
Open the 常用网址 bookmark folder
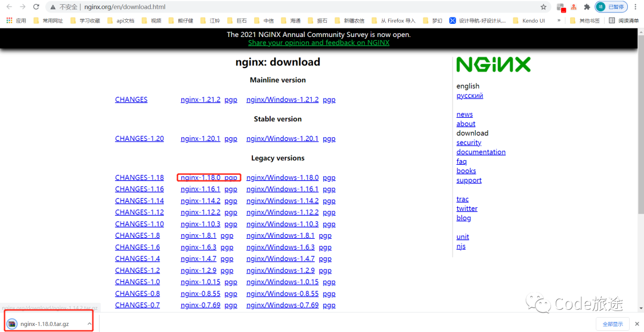tap(48, 20)
